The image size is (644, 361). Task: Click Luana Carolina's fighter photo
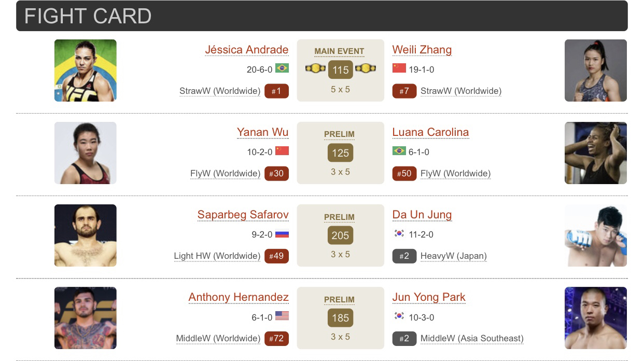[x=595, y=153]
